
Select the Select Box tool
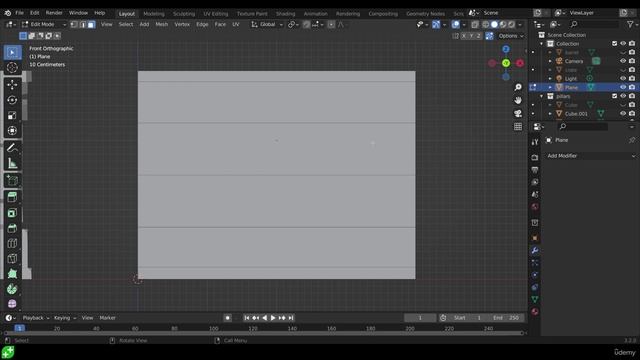12,52
